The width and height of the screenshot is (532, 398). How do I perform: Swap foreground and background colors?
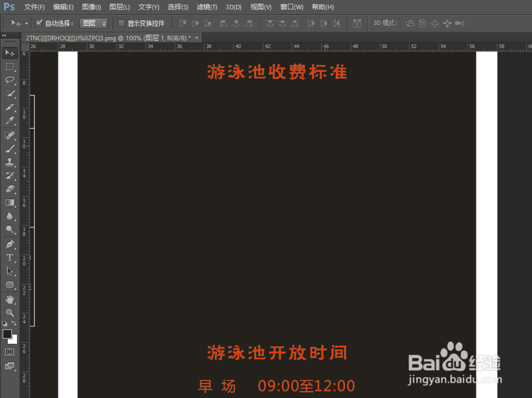(x=14, y=323)
